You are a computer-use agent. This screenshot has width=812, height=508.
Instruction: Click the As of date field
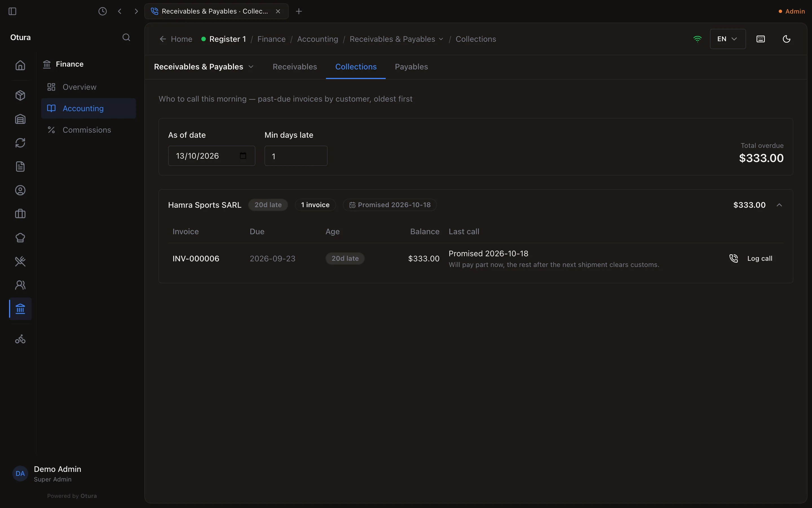pos(211,156)
